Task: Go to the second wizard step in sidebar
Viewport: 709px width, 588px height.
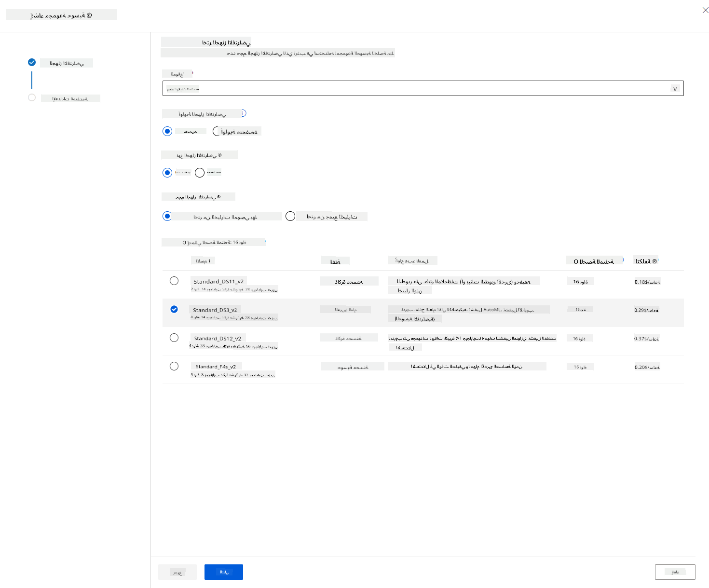Action: [x=70, y=98]
